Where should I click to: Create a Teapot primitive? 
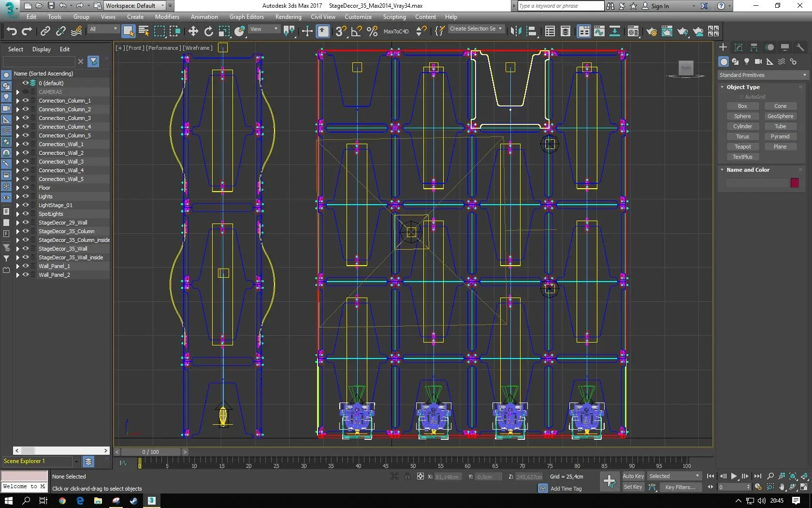coord(742,147)
